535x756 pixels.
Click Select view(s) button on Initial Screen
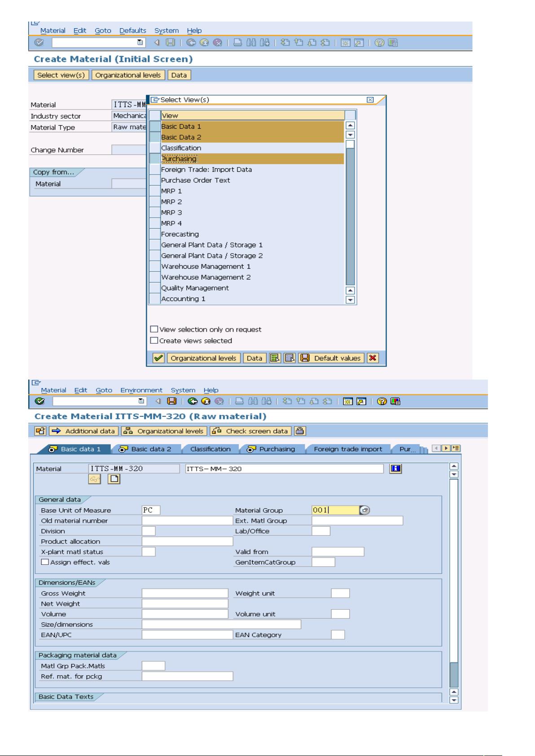click(x=61, y=75)
